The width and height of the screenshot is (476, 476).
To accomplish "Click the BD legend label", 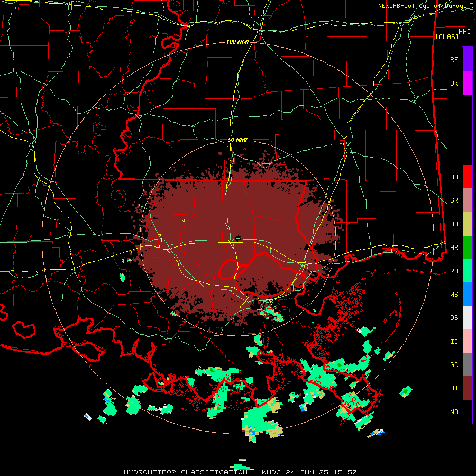I will pyautogui.click(x=454, y=224).
